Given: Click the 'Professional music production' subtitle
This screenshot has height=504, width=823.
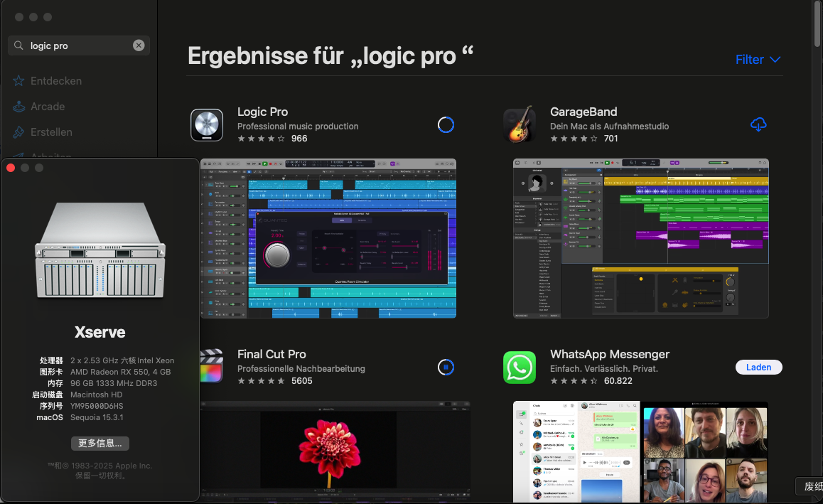Looking at the screenshot, I should coord(298,127).
